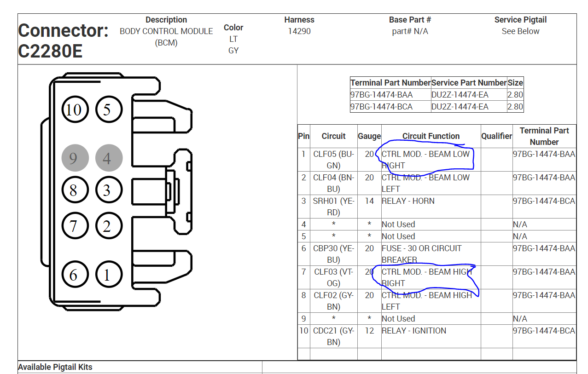Click the 'Terminal Part Number' pin table header
Image resolution: width=588 pixels, height=374 pixels.
[544, 136]
